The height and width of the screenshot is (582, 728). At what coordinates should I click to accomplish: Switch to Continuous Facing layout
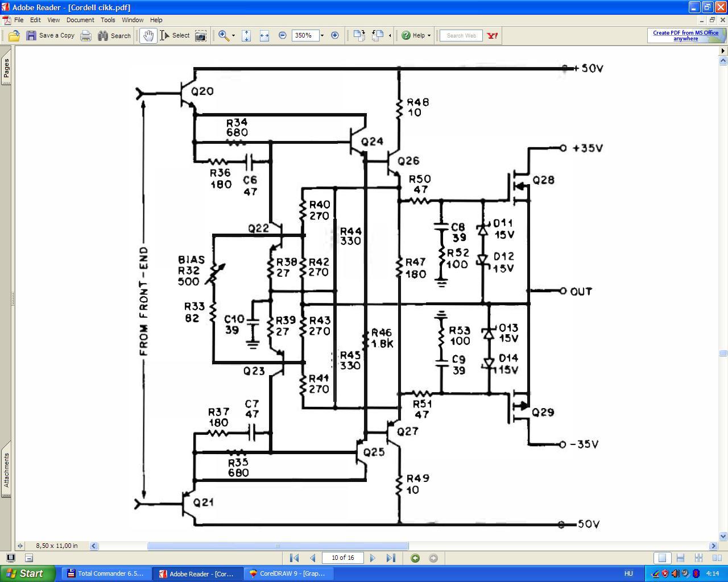click(698, 558)
